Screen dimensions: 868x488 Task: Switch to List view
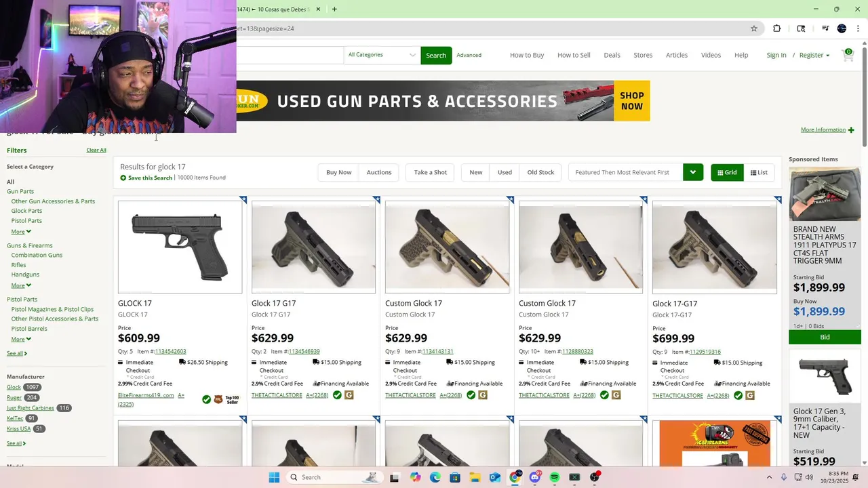point(759,172)
